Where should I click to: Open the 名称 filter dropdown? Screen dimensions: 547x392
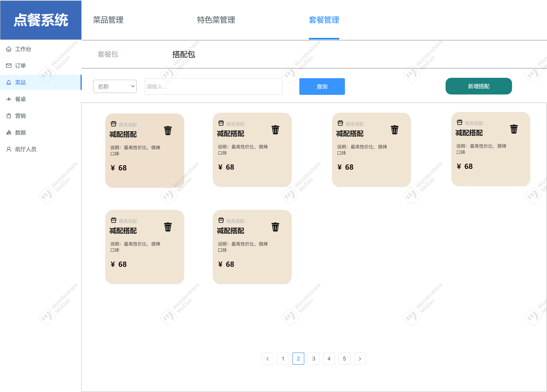(x=115, y=86)
